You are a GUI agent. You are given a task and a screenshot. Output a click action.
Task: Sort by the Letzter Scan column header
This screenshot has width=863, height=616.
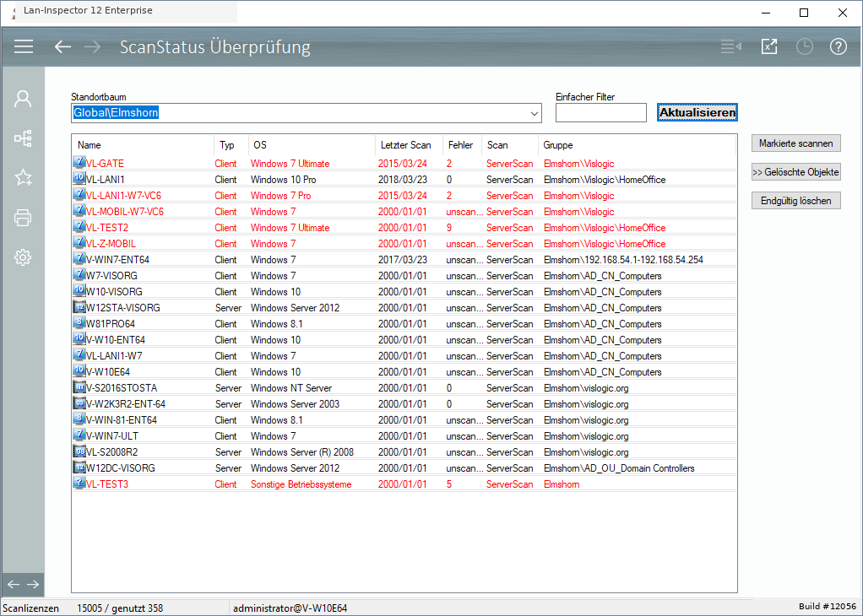click(x=405, y=145)
